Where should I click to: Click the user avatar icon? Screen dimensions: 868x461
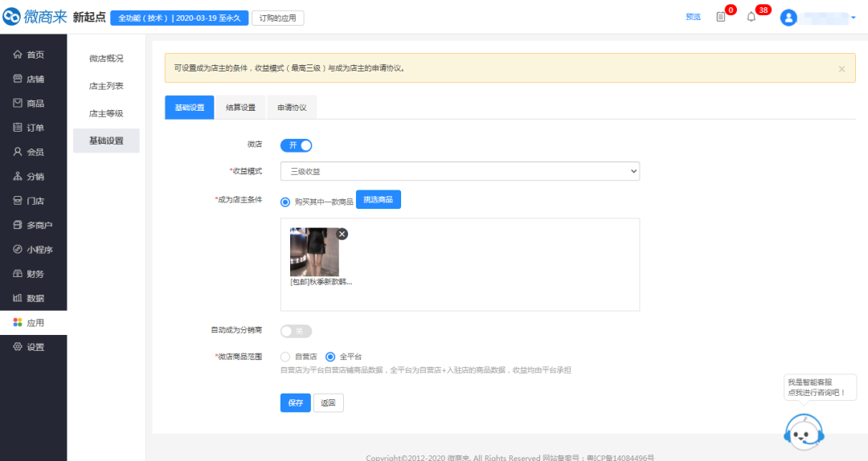tap(788, 18)
